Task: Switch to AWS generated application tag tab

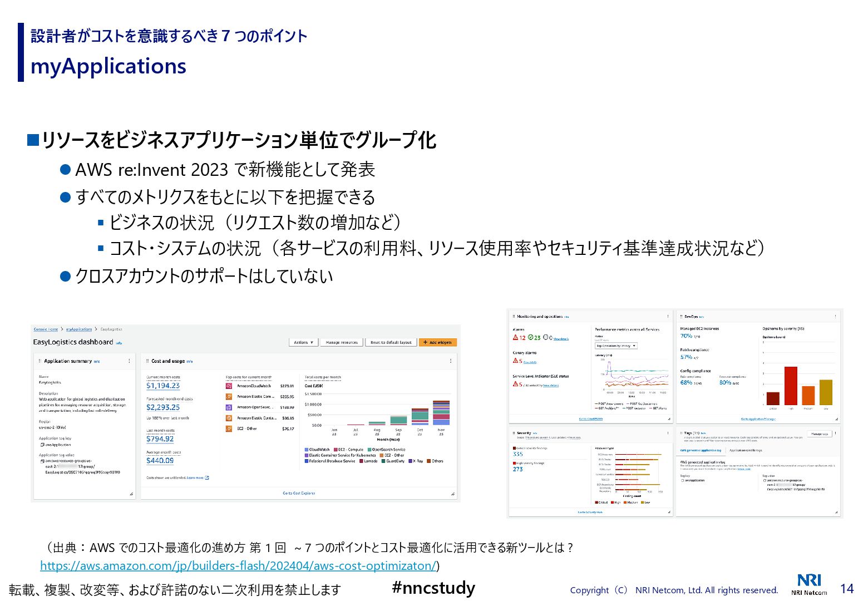Action: click(701, 450)
